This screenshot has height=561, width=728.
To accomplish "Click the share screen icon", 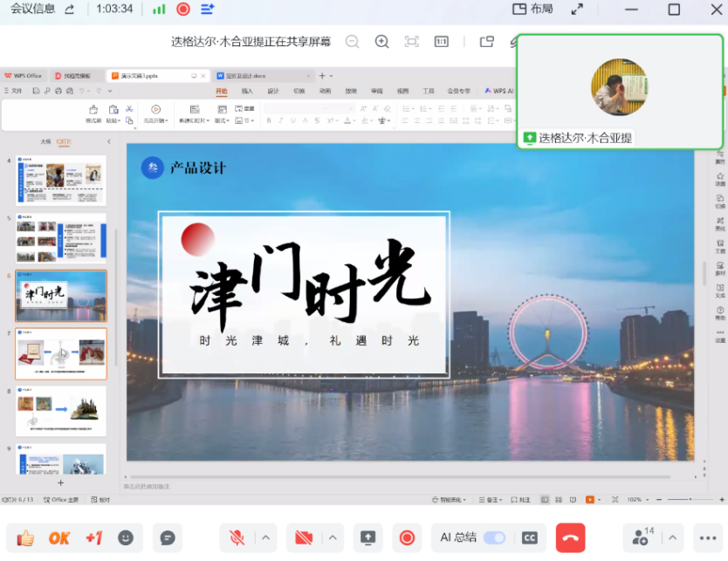I will click(x=367, y=537).
